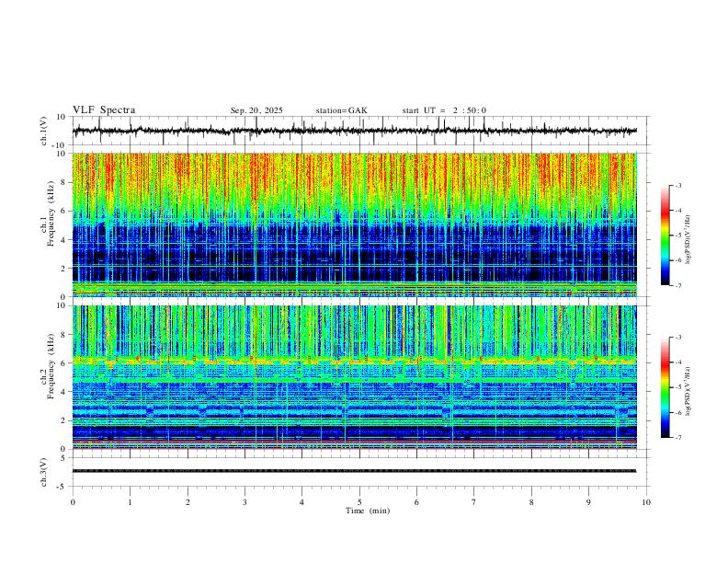This screenshot has height=563, width=728.
Task: Click the ch.1 colorbar "log(PSD)" label
Action: pyautogui.click(x=688, y=240)
